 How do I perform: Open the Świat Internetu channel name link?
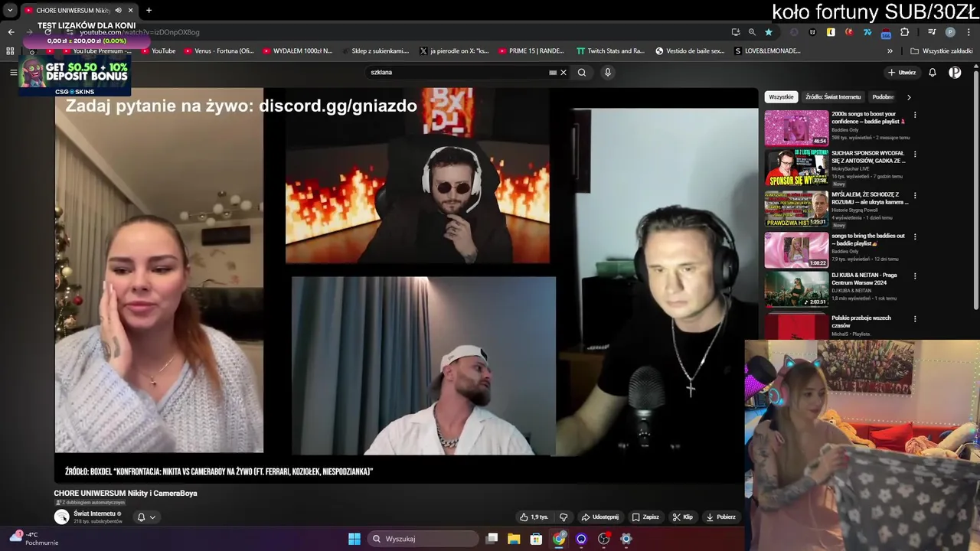(93, 514)
